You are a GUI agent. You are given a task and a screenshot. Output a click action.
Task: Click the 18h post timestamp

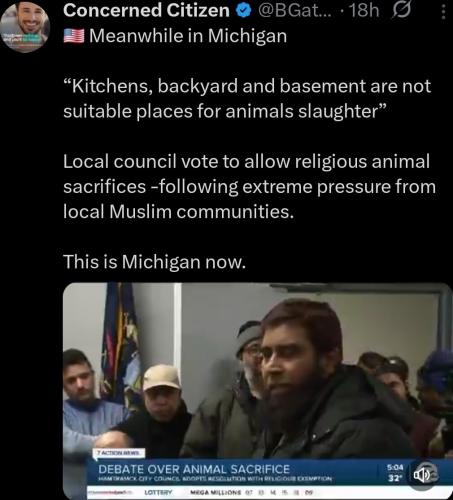364,11
